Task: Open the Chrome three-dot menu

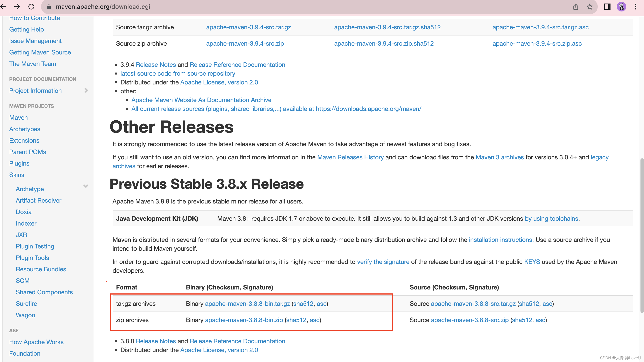Action: (635, 7)
